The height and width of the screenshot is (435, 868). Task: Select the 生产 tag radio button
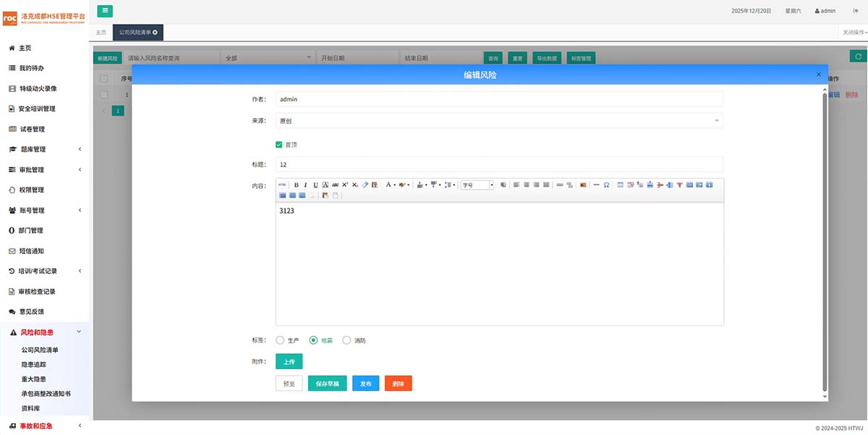(280, 340)
